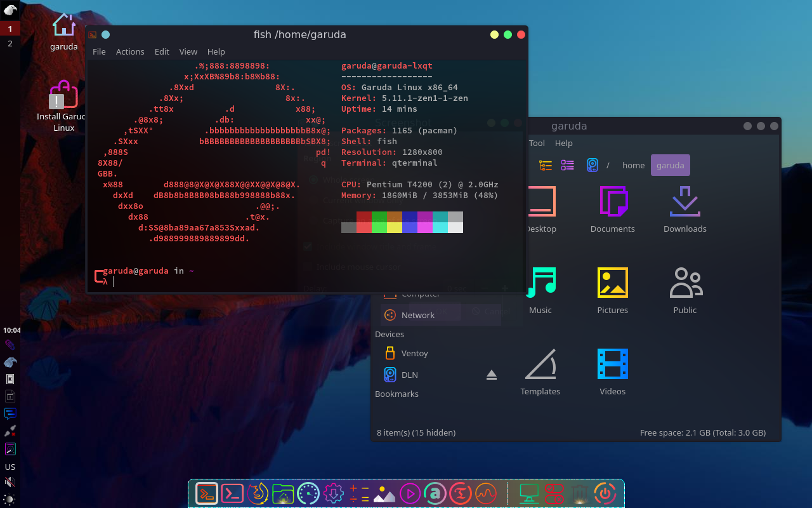
Task: Open the red toggle switches settings icon
Action: click(x=554, y=493)
